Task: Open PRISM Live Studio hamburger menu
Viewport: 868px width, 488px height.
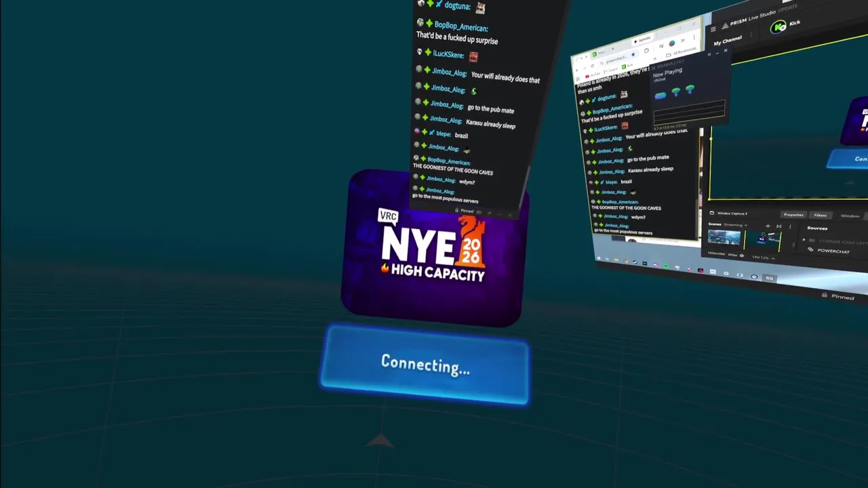Action: [x=713, y=29]
